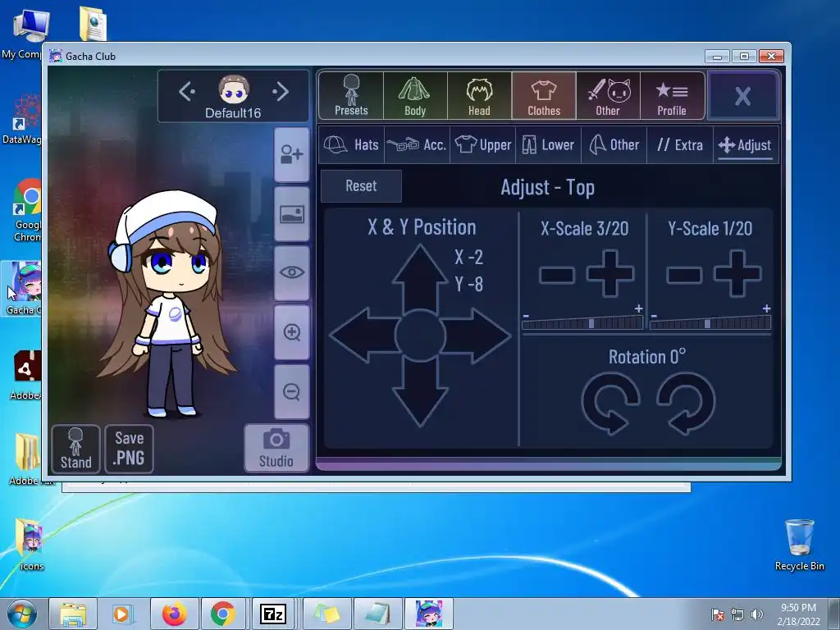Click Save .PNG button
The height and width of the screenshot is (630, 840).
[129, 449]
